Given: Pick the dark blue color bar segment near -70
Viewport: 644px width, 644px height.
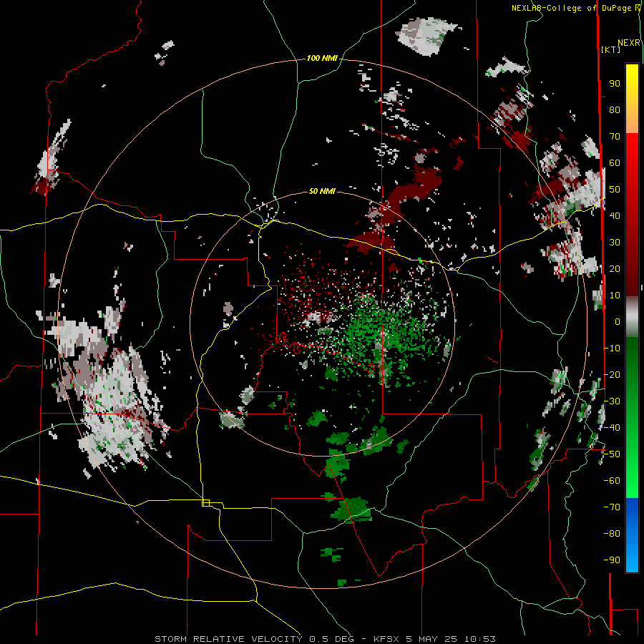Looking at the screenshot, I should coord(632,509).
